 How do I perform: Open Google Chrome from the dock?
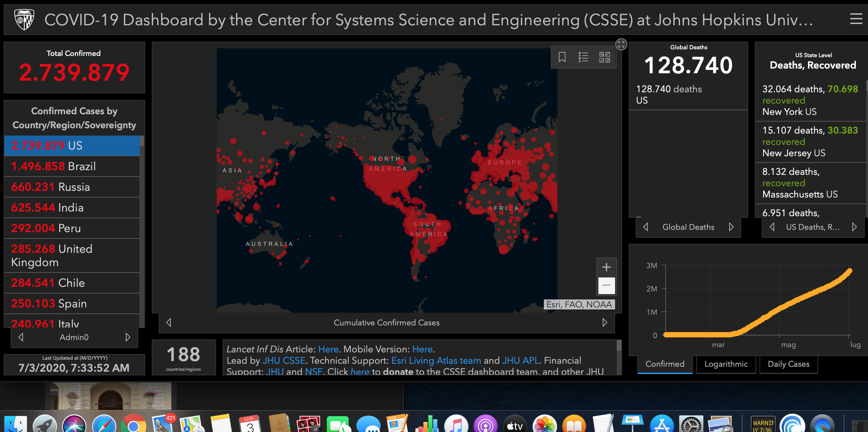point(133,424)
